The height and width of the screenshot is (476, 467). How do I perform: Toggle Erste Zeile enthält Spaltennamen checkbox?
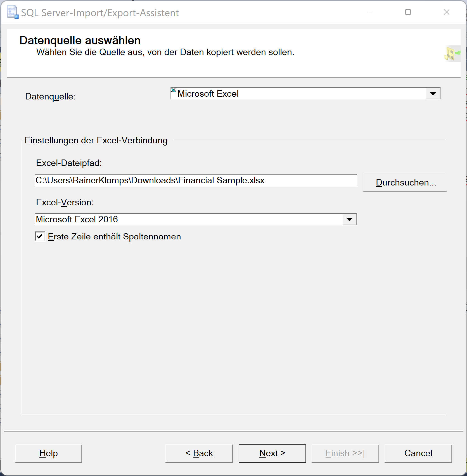click(x=40, y=237)
